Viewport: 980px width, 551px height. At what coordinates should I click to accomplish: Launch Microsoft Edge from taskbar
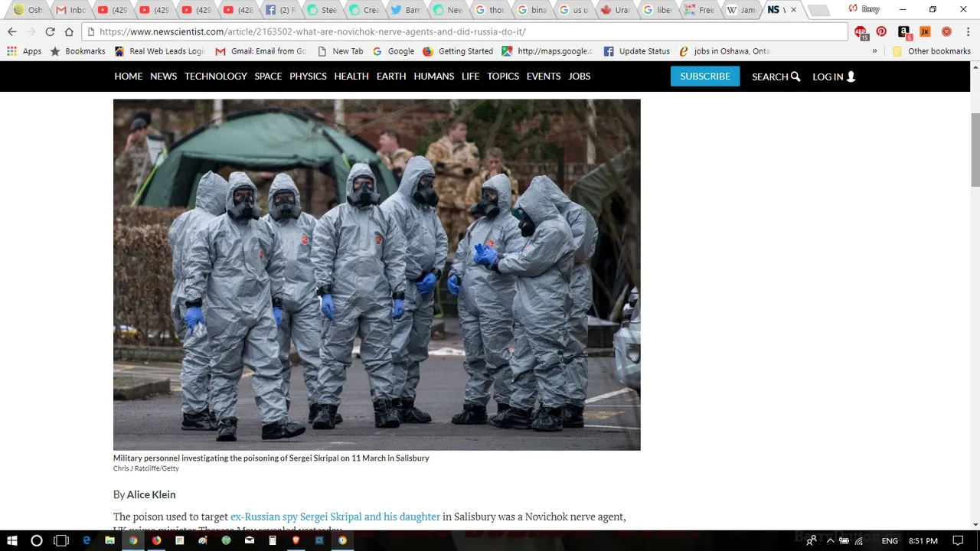pyautogui.click(x=87, y=540)
